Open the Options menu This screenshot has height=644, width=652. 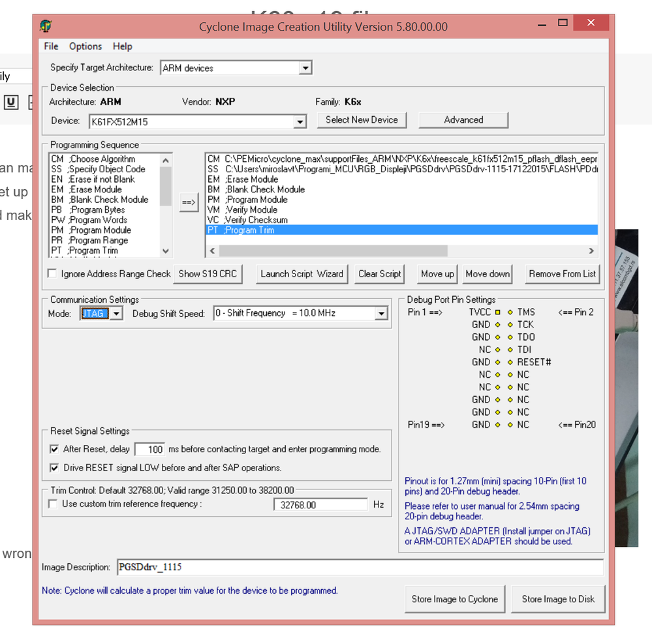[x=85, y=46]
